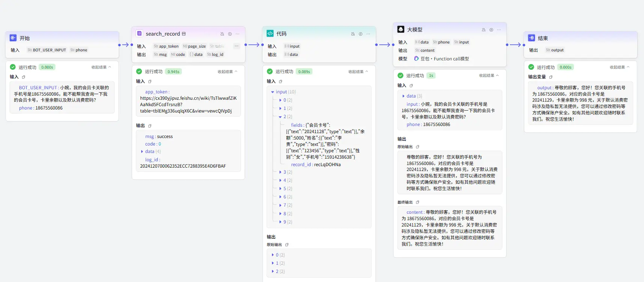The image size is (644, 282).
Task: Show hidden input parameters of search_record
Action: (236, 46)
